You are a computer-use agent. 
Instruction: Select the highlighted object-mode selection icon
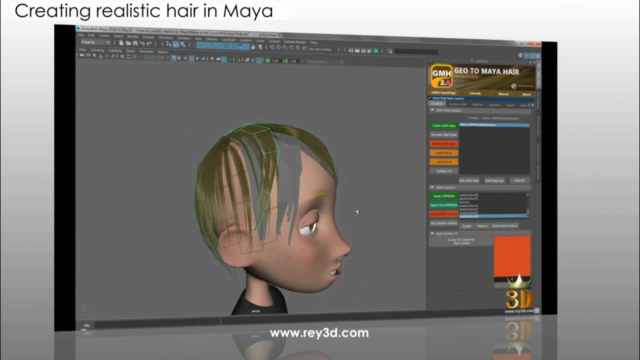coord(176,44)
